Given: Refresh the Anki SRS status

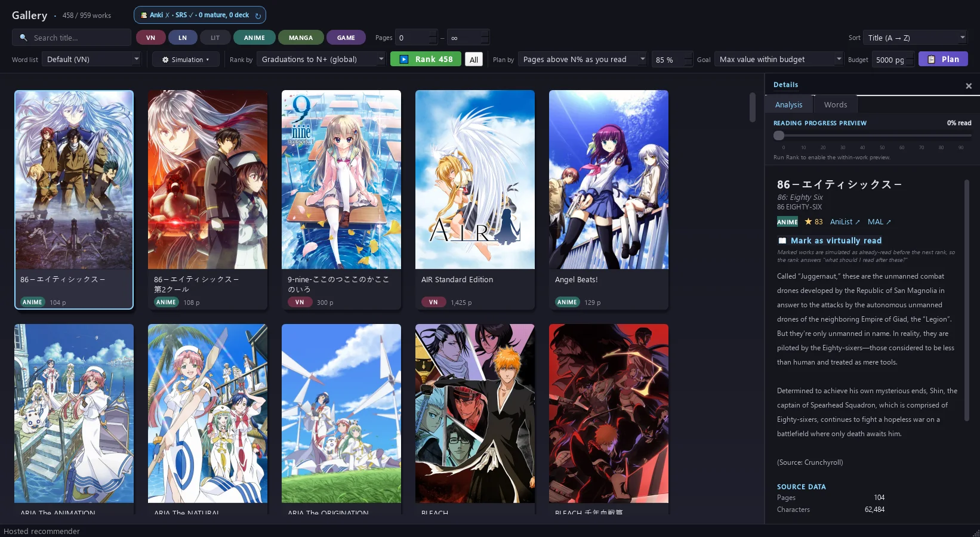Looking at the screenshot, I should [258, 16].
